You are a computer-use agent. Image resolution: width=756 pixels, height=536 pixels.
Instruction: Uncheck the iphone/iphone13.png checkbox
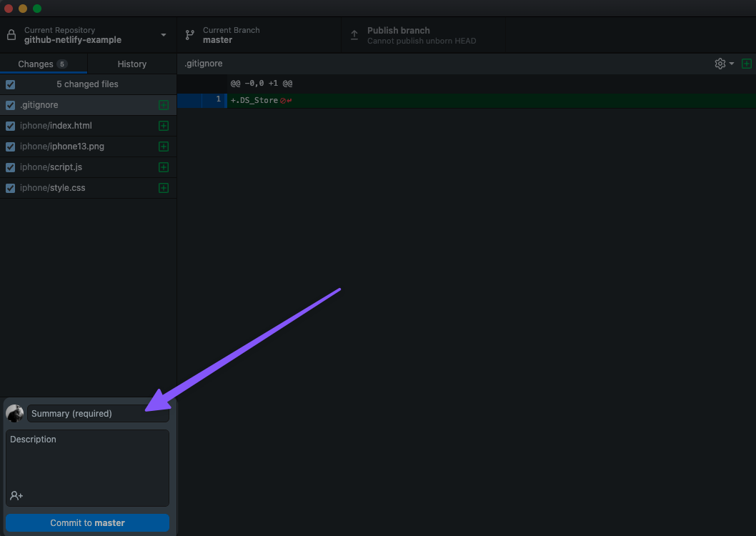[10, 147]
